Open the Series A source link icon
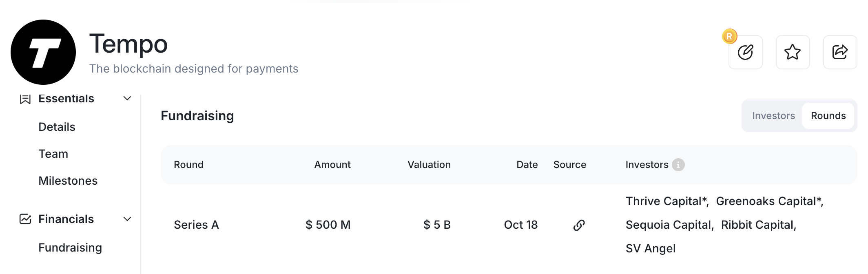868x274 pixels. tap(579, 225)
